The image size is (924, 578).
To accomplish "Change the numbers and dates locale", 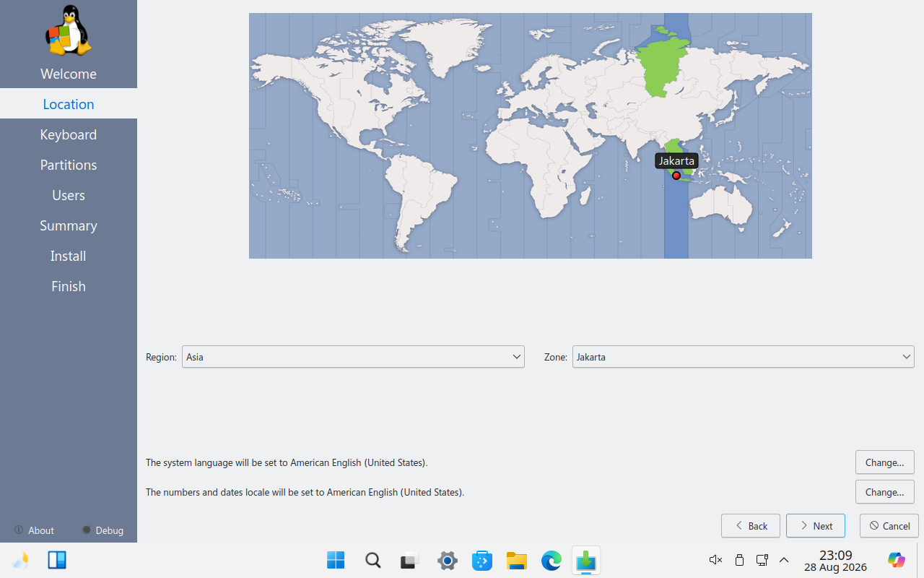I will pos(885,492).
